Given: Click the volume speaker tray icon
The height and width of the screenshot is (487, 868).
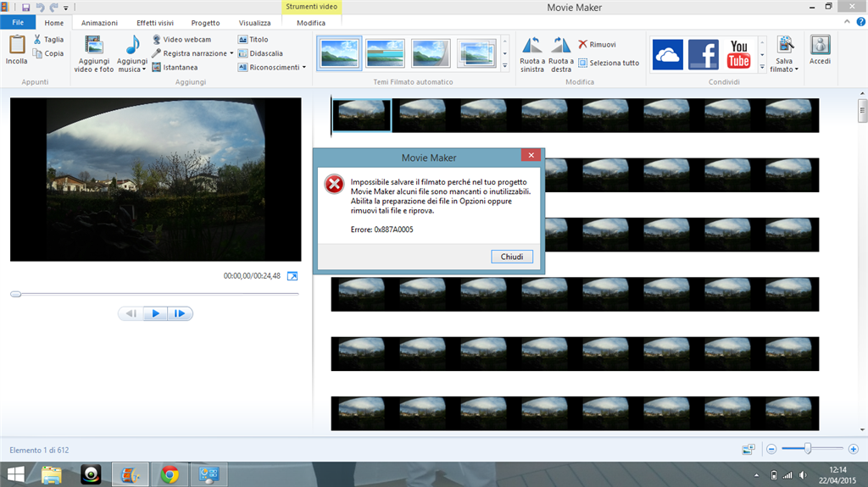Looking at the screenshot, I should 802,475.
